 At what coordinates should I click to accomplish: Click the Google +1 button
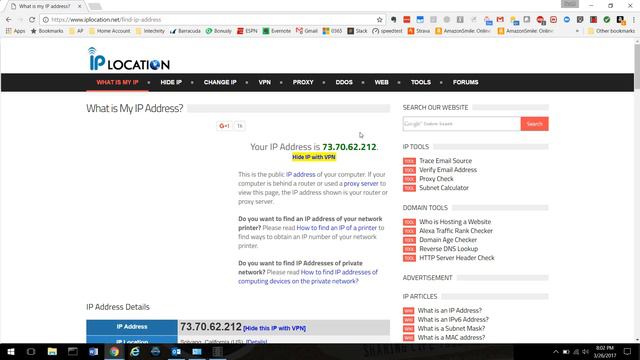pyautogui.click(x=224, y=126)
